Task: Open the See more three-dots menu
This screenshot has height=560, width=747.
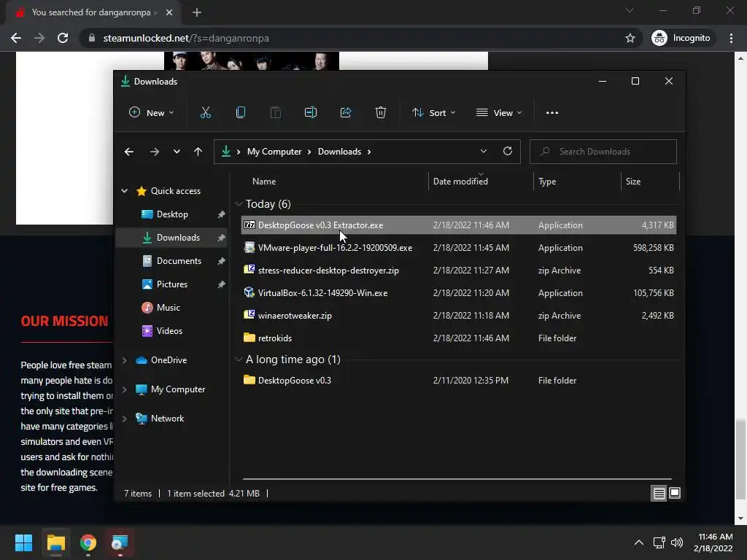Action: click(x=552, y=113)
